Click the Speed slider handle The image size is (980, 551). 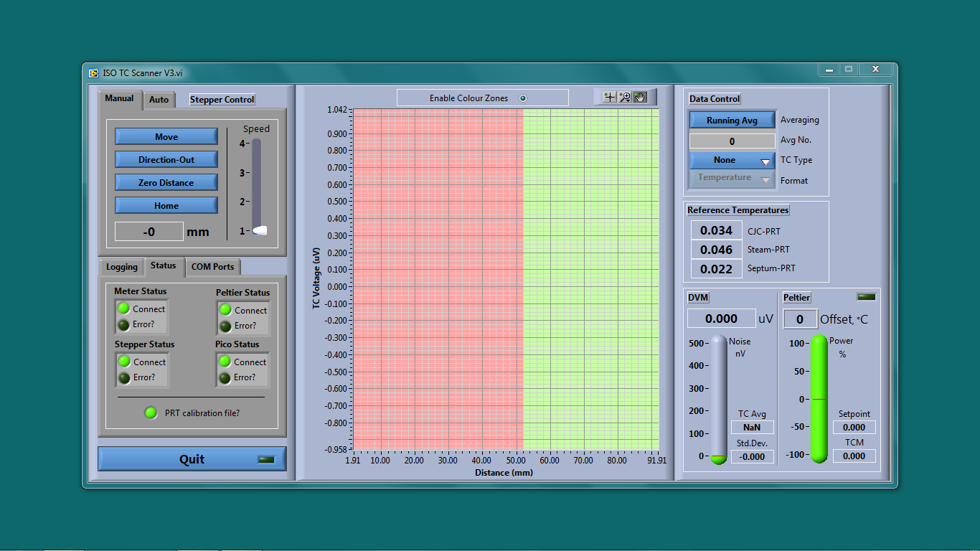[260, 231]
